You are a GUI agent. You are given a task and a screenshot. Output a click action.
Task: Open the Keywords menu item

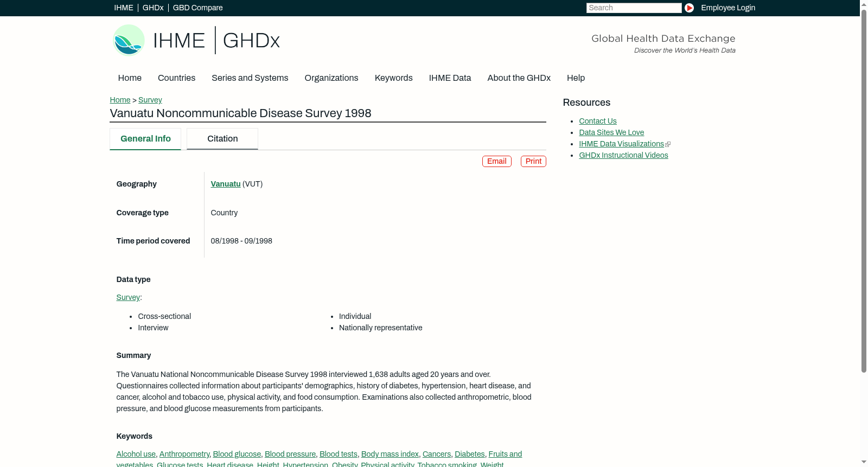pos(394,78)
